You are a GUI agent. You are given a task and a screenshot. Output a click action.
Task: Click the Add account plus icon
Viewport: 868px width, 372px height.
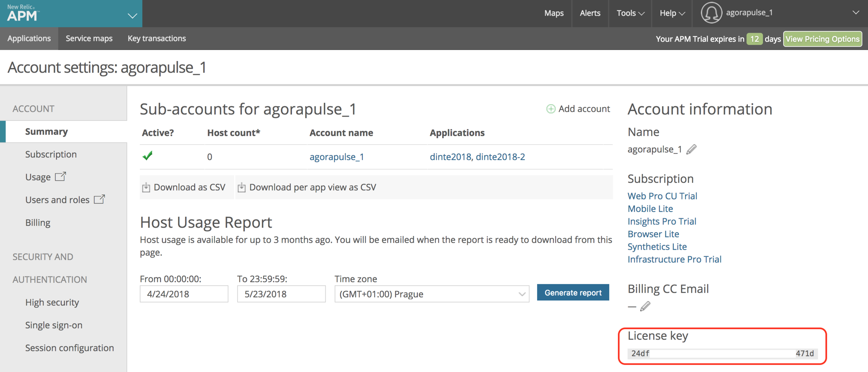(x=551, y=109)
